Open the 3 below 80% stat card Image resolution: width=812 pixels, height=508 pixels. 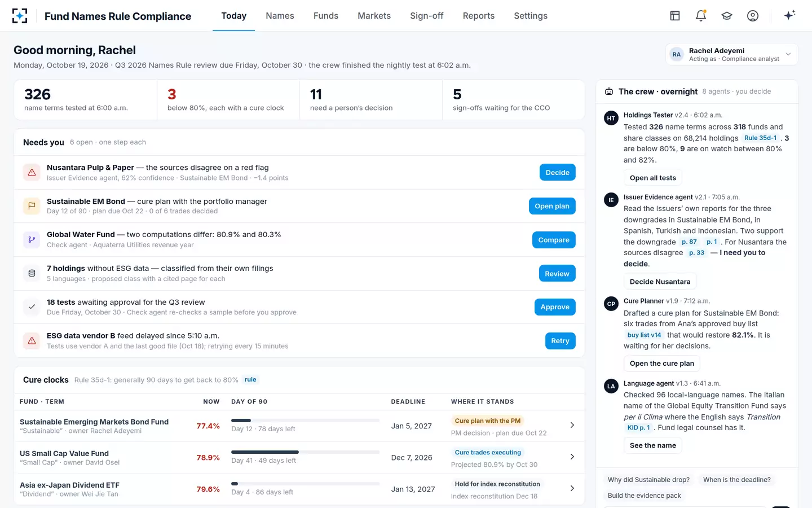click(x=228, y=99)
